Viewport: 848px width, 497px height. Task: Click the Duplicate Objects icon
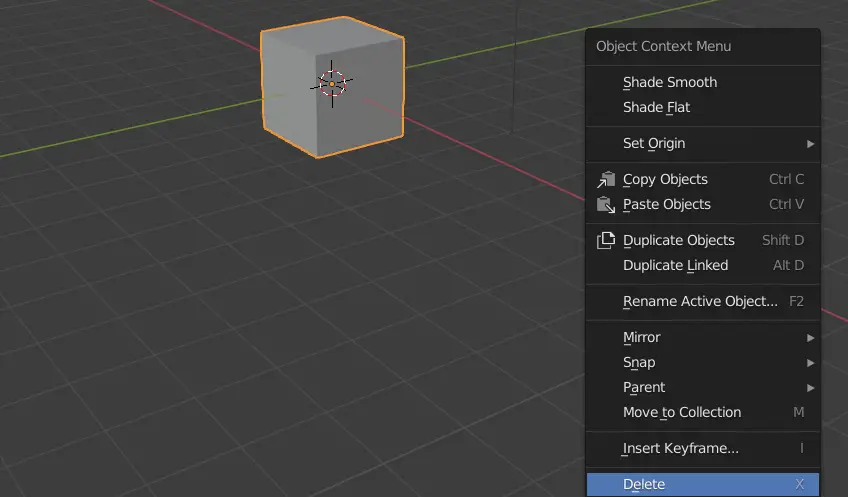pos(606,240)
